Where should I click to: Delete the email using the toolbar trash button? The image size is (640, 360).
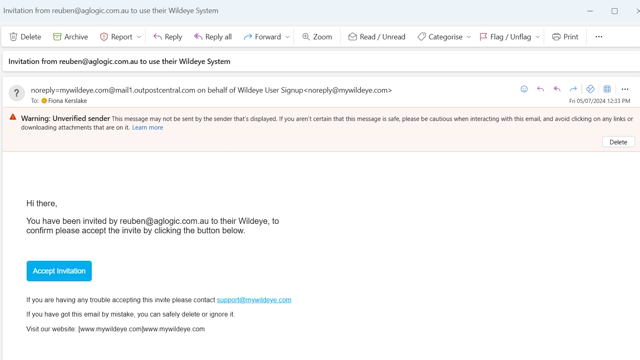click(25, 37)
